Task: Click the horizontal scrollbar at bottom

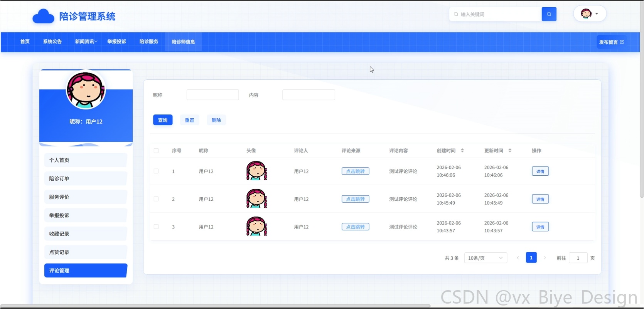Action: coord(215,306)
